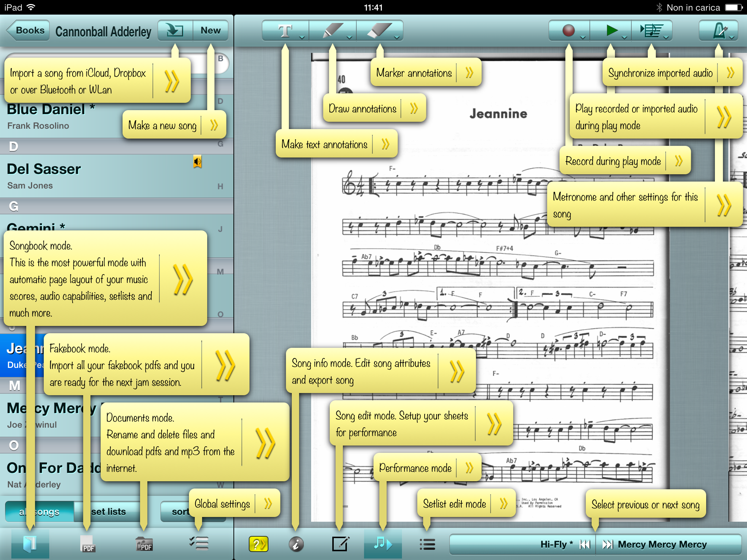
Task: Open more on Global settings tip
Action: point(268,503)
